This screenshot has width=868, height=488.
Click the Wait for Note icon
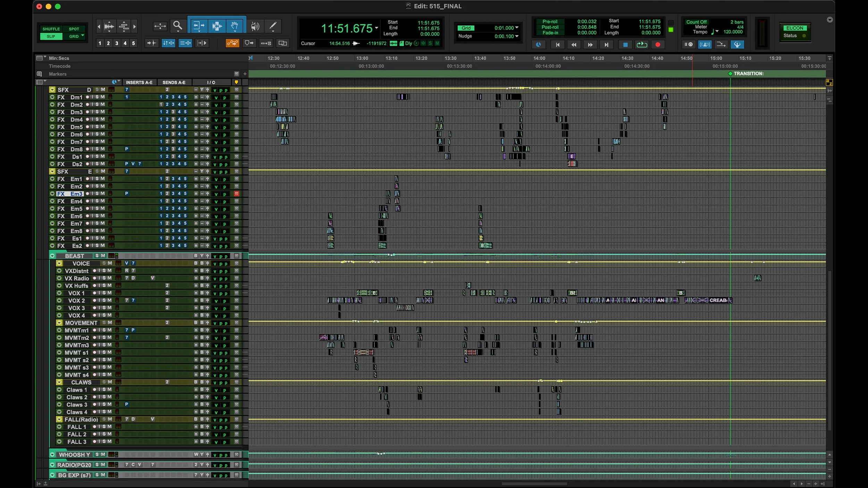coord(688,44)
